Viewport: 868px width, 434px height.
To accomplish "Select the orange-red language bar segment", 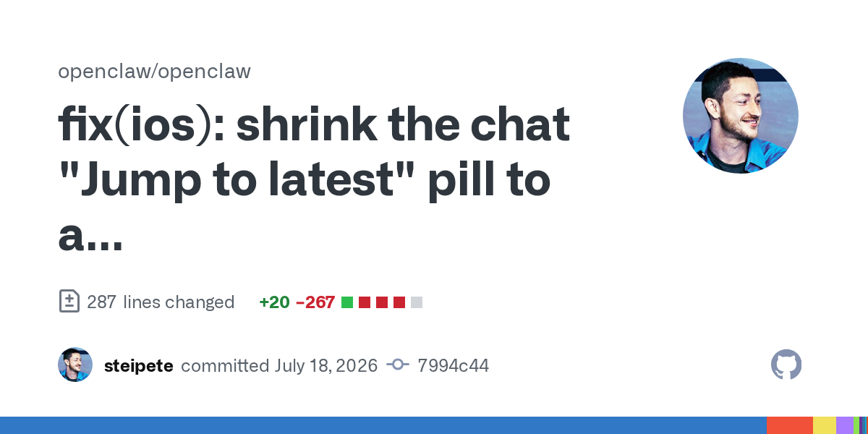I will 790,425.
